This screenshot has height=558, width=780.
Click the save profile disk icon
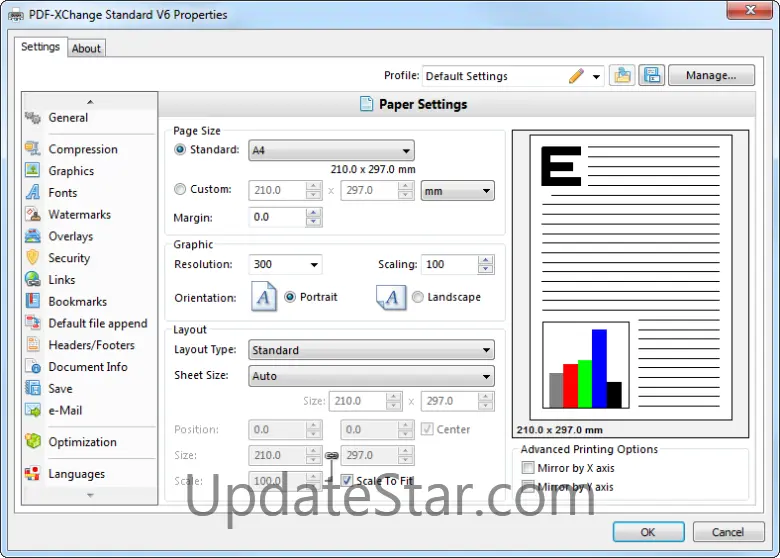pos(652,76)
